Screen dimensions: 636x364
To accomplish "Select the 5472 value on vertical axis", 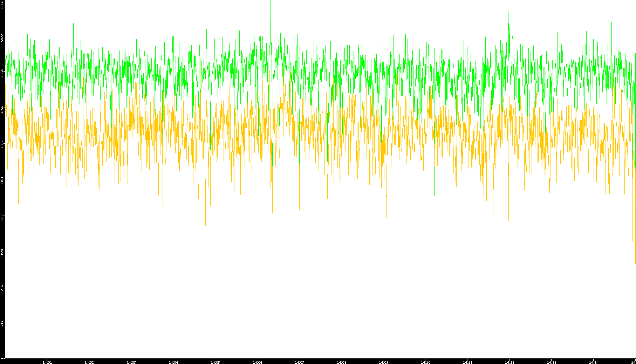I will click(x=2, y=38).
